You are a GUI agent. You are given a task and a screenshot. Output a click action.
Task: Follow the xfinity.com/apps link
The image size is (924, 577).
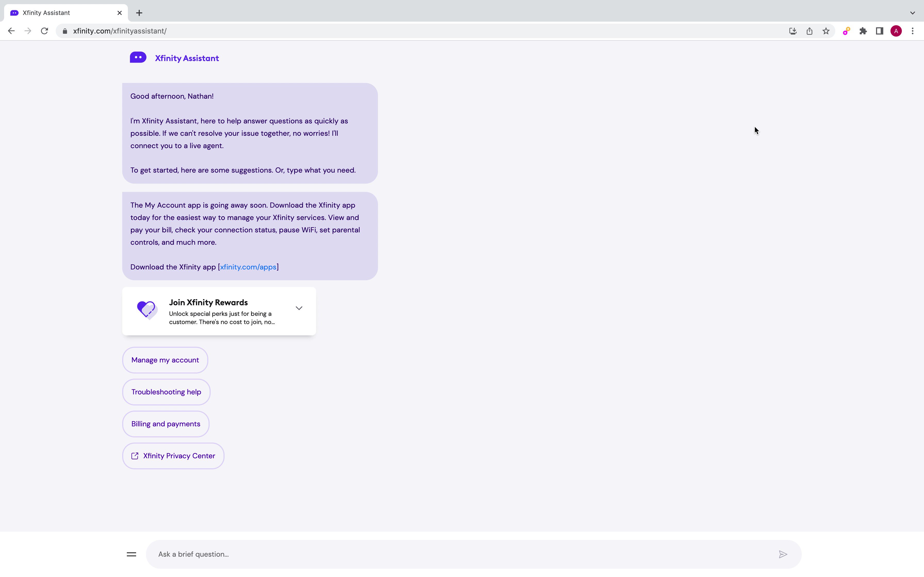pyautogui.click(x=248, y=267)
